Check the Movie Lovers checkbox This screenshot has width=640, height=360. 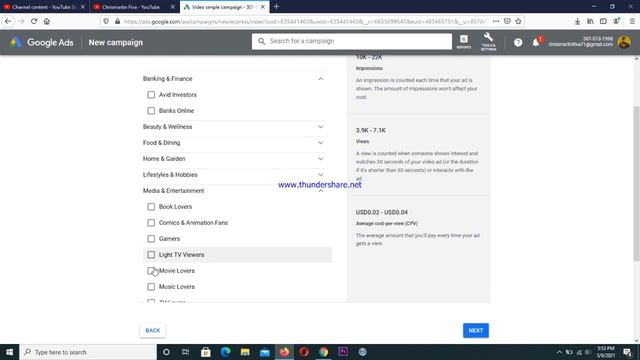click(x=151, y=271)
